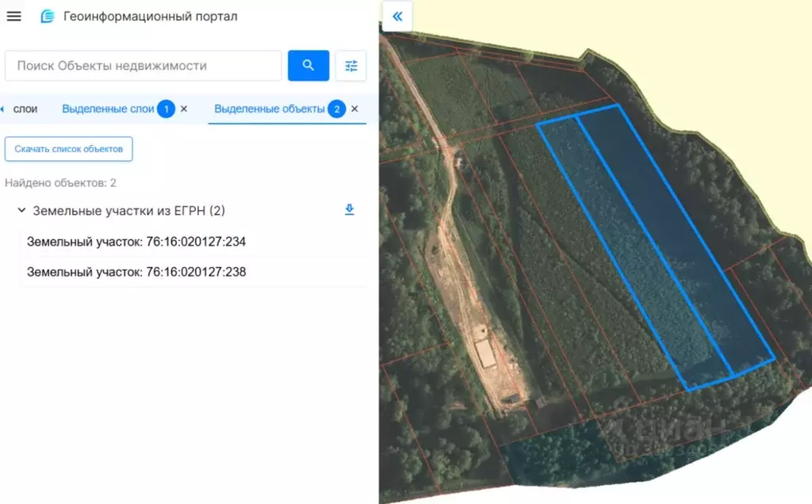812x504 pixels.
Task: Click Скачать список объектов button
Action: [x=68, y=149]
